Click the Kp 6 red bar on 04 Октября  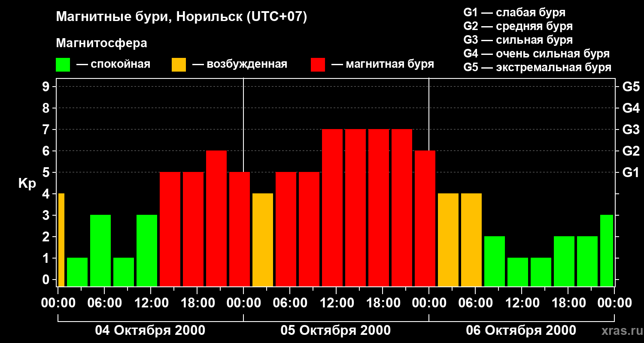pos(216,218)
